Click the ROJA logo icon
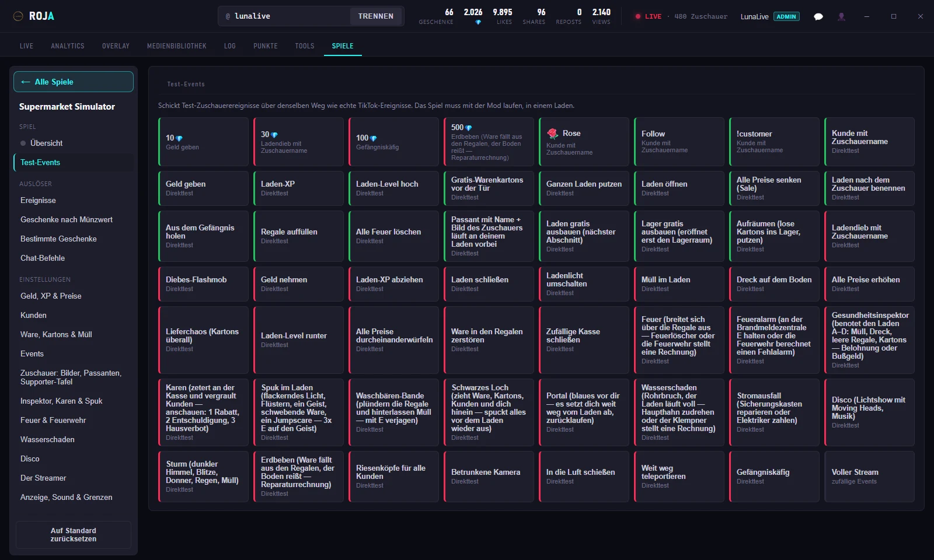Image resolution: width=934 pixels, height=560 pixels. 18,16
